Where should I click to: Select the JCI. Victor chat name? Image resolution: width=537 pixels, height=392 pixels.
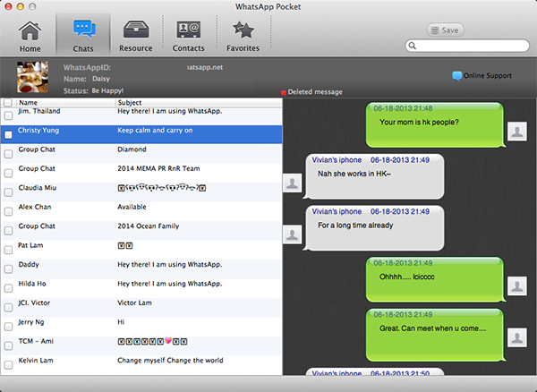click(x=34, y=303)
